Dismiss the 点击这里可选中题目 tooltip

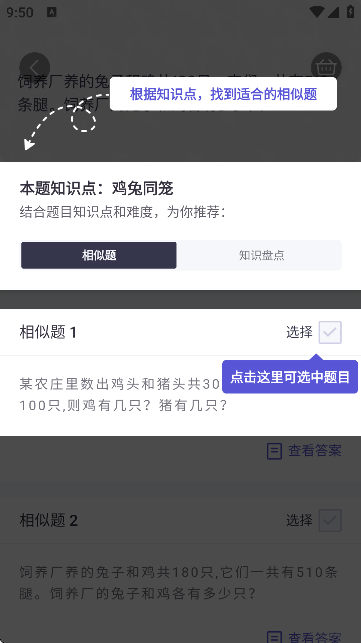290,377
